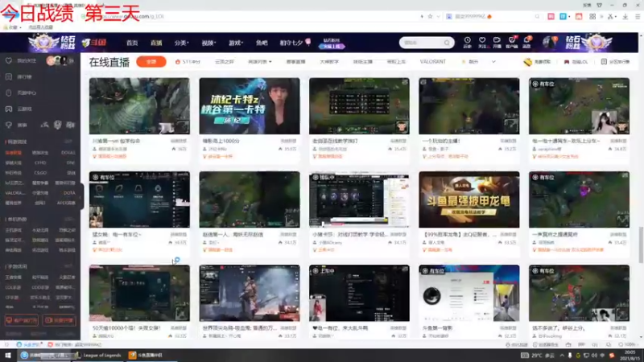Select the S11 filter tab with flame
This screenshot has height=362, width=644.
coord(188,62)
